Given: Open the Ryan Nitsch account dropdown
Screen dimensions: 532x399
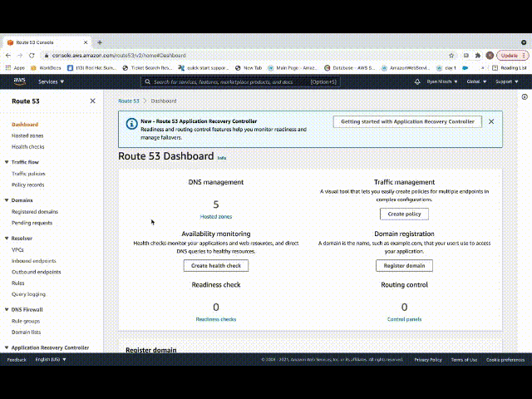Looking at the screenshot, I should click(442, 81).
